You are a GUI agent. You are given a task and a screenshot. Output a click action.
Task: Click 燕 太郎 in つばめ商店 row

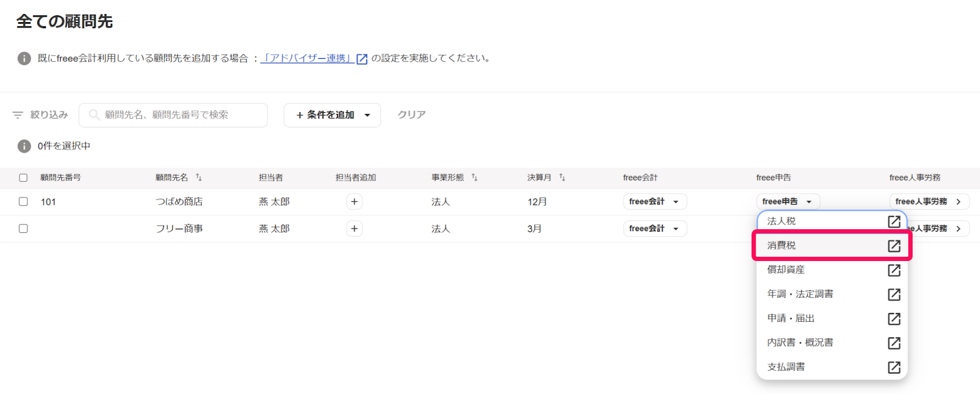point(274,202)
